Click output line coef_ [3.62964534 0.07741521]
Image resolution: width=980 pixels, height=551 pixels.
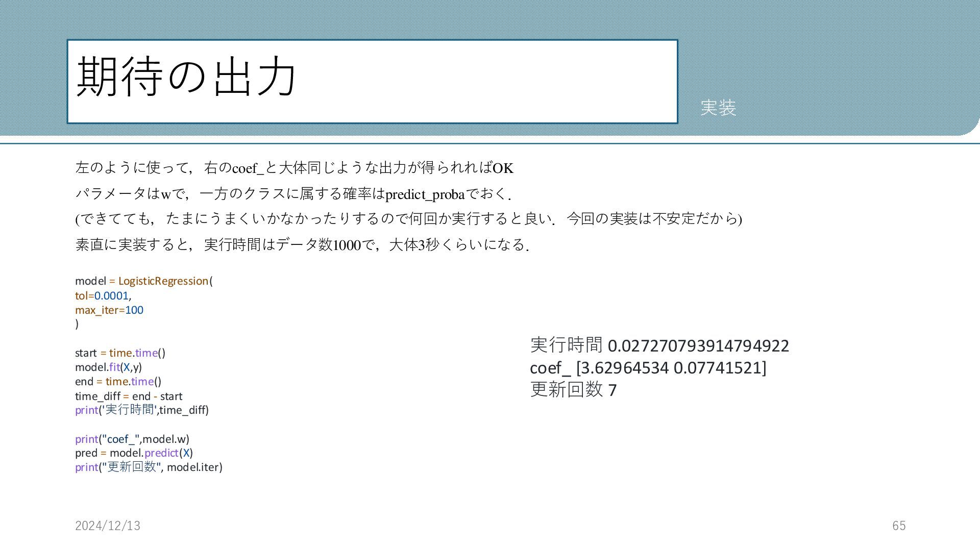(648, 368)
